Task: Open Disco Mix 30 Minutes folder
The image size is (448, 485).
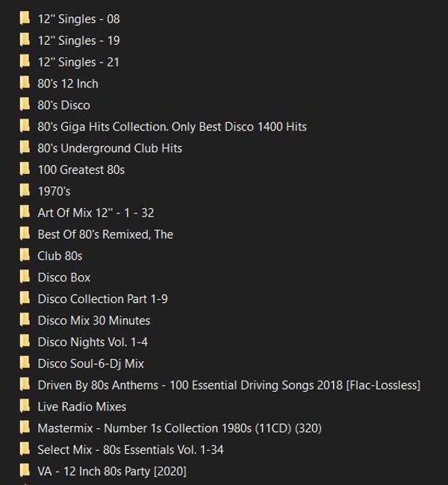Action: 94,320
